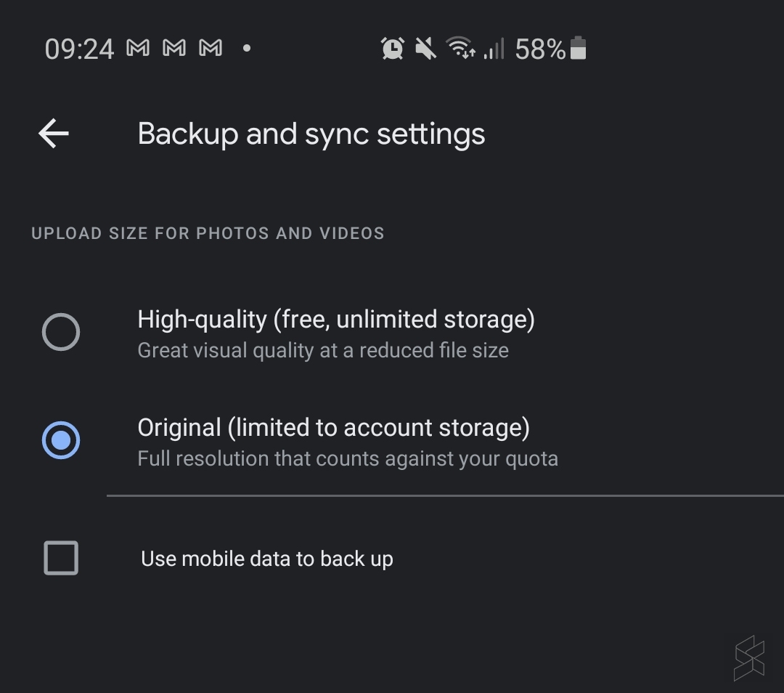Tap the muted sound status icon

point(425,49)
